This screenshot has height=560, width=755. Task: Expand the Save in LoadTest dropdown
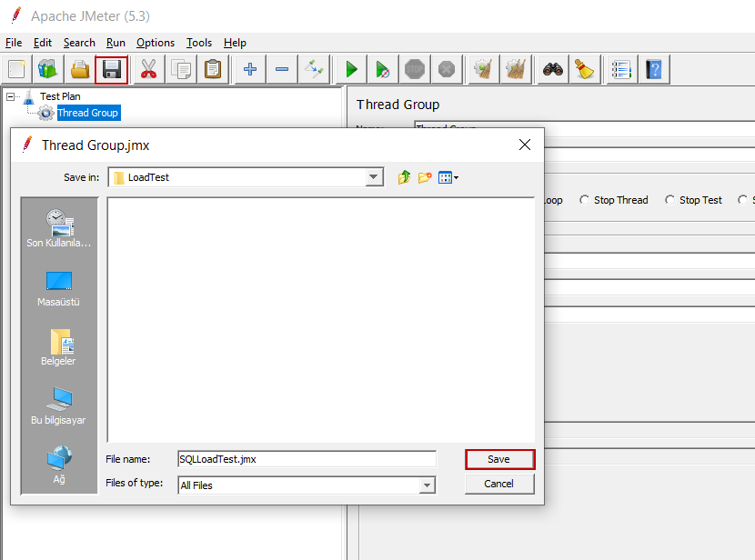tap(374, 177)
